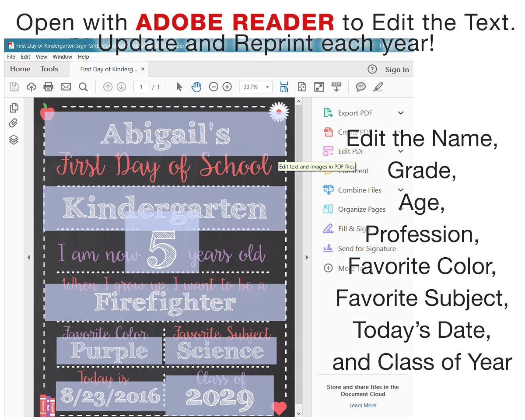525x420 pixels.
Task: Open the Layers panel icon
Action: [x=14, y=140]
